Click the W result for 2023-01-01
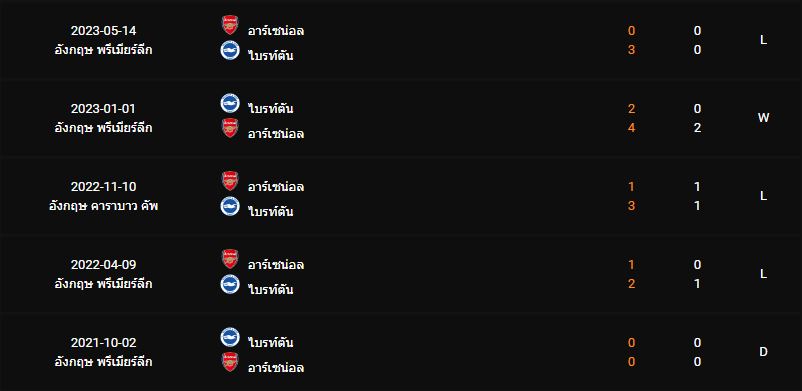 pyautogui.click(x=763, y=118)
